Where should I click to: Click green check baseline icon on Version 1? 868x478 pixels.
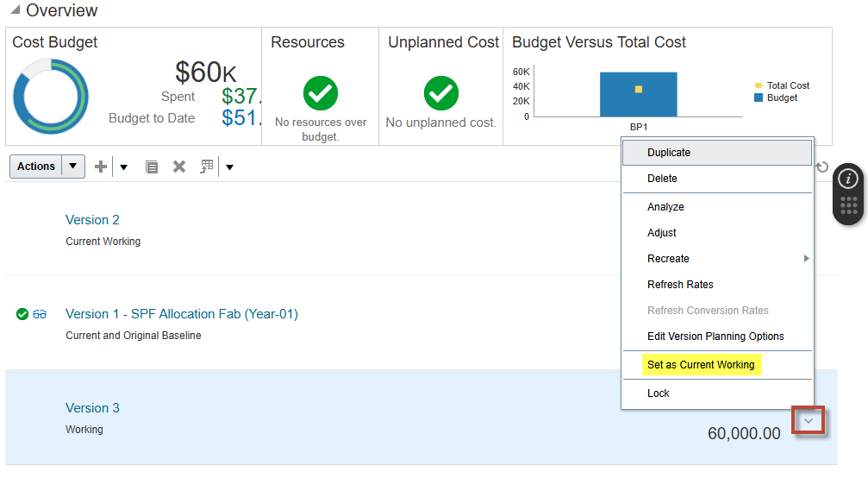coord(22,314)
